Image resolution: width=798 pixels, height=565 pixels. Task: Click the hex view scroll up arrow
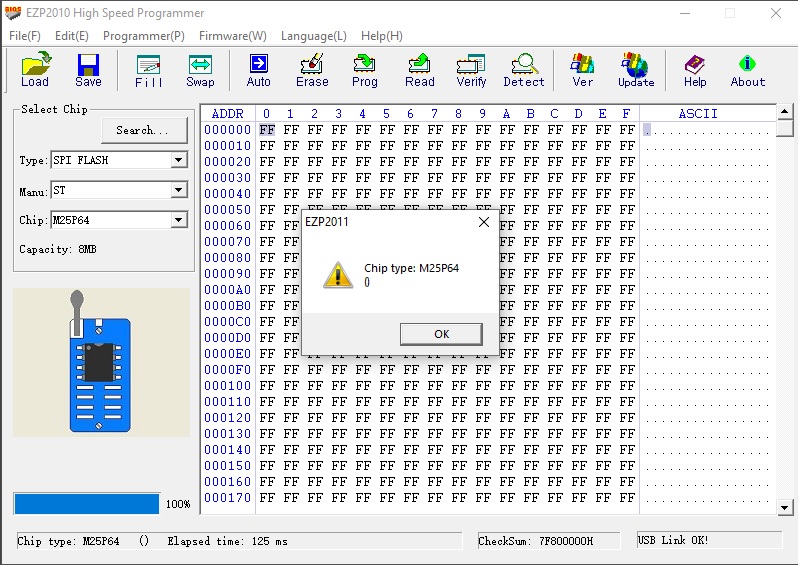pyautogui.click(x=784, y=111)
